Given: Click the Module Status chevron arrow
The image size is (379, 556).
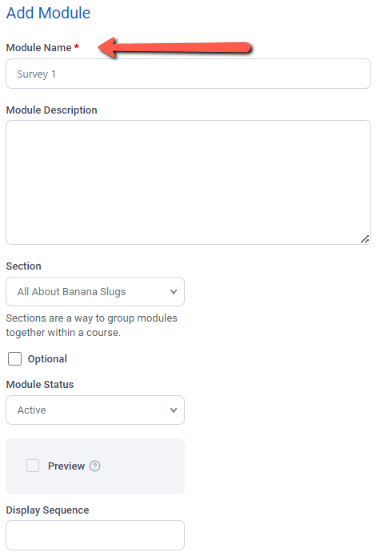Looking at the screenshot, I should click(173, 410).
